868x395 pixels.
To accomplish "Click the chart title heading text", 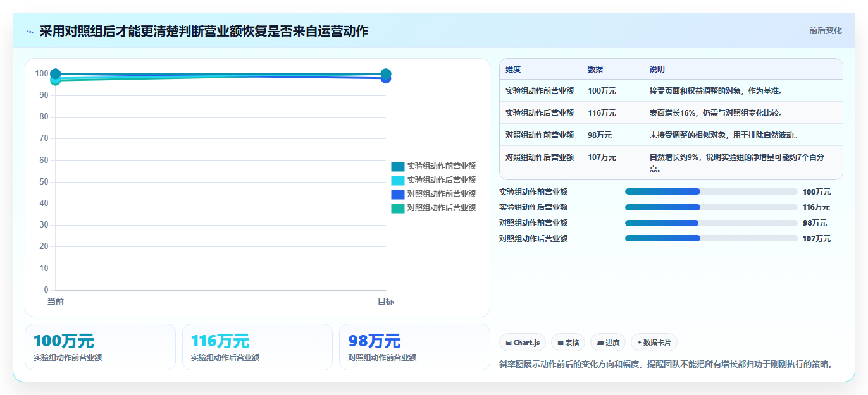I will coord(204,32).
